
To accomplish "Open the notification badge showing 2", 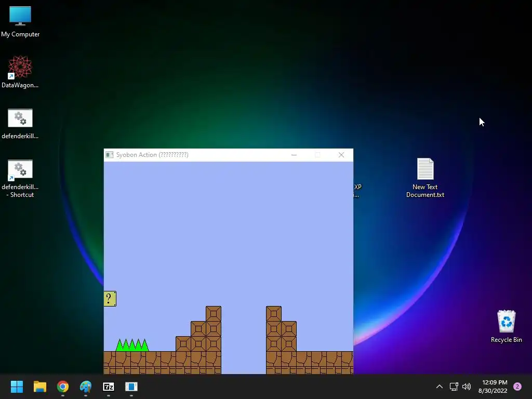I will click(x=517, y=387).
